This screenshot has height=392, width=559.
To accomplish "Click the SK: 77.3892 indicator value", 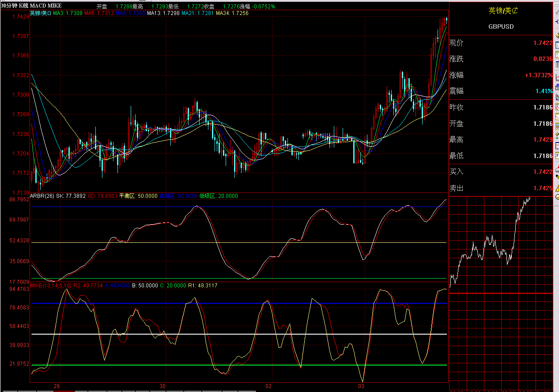I will tap(71, 196).
